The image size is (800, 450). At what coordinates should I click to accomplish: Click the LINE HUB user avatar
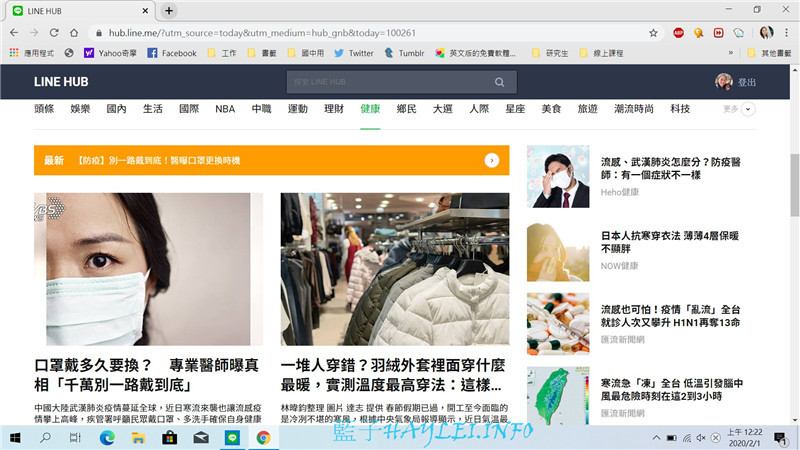[723, 82]
